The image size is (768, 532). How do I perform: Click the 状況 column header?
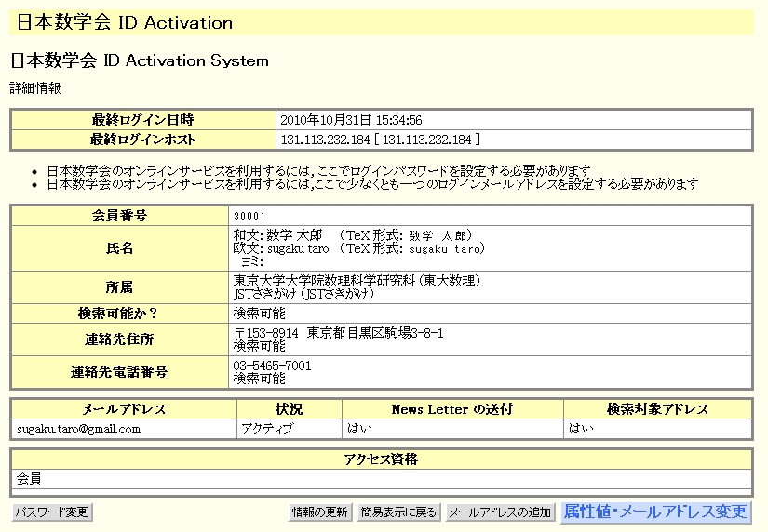point(289,409)
